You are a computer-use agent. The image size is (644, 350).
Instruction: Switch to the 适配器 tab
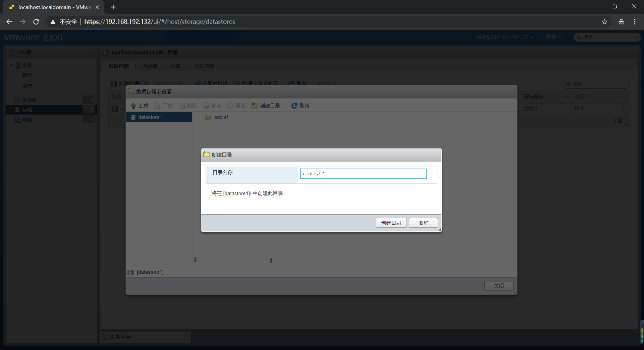(x=150, y=66)
